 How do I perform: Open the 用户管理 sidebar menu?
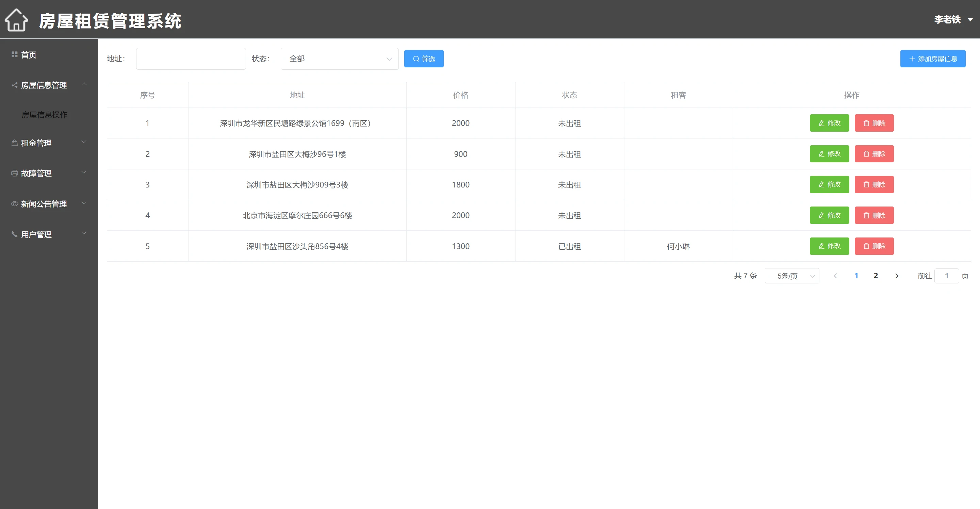click(x=36, y=235)
